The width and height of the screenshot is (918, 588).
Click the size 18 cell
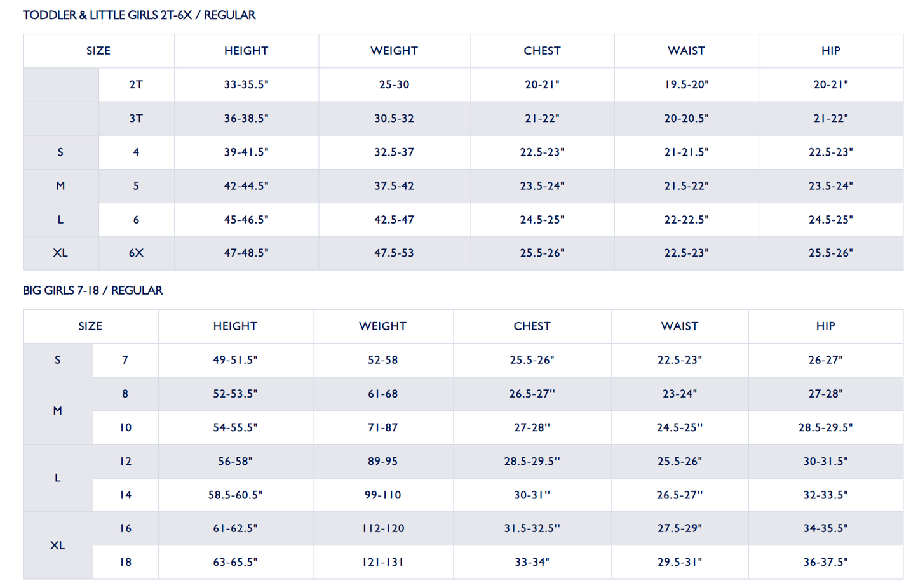point(125,562)
